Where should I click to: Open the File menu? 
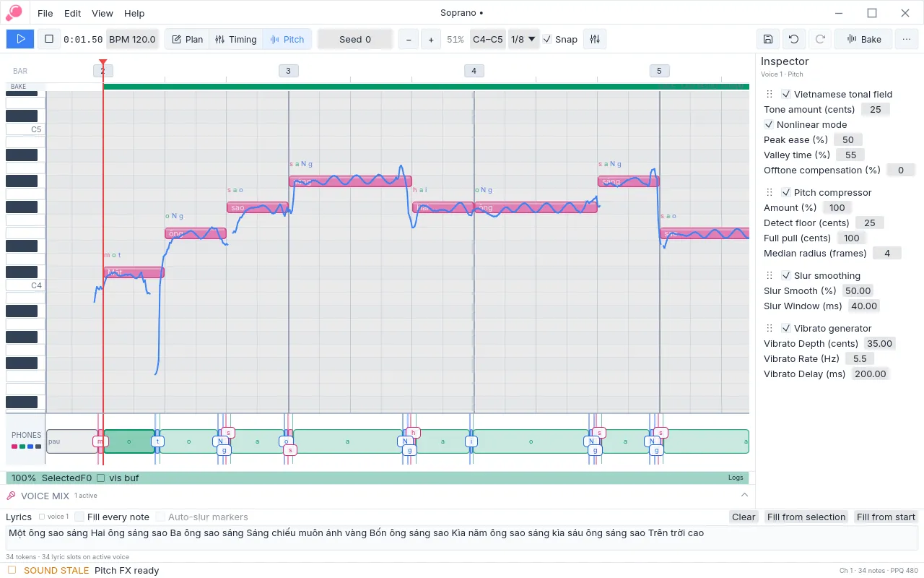click(x=45, y=13)
